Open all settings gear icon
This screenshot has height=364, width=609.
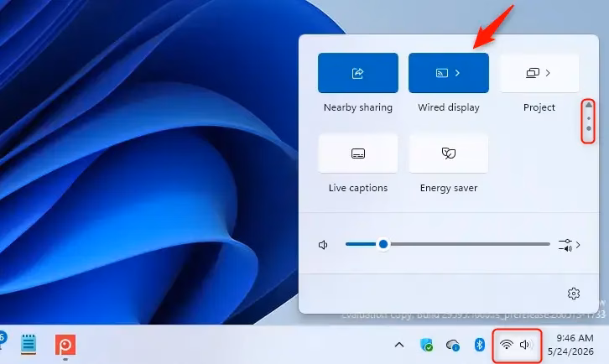[x=573, y=294]
